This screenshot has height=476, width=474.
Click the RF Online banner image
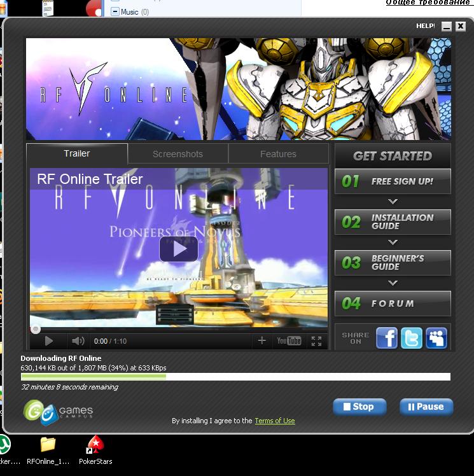coord(239,89)
